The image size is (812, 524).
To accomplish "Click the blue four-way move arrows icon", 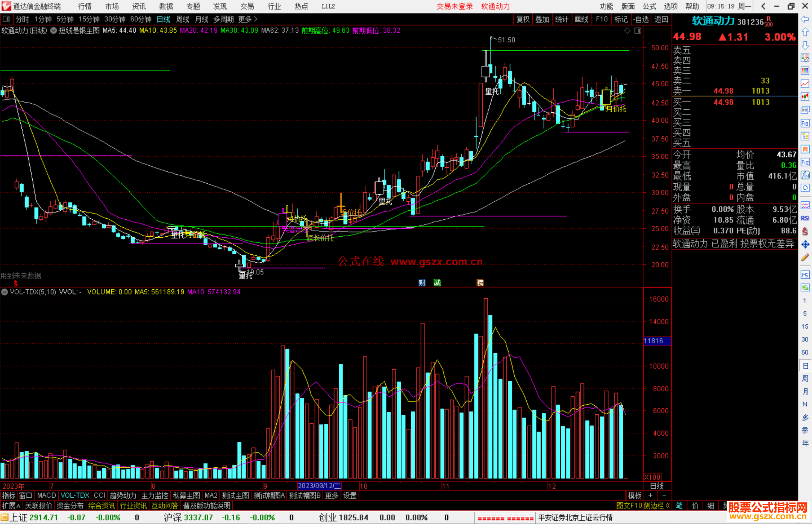I will point(805,245).
